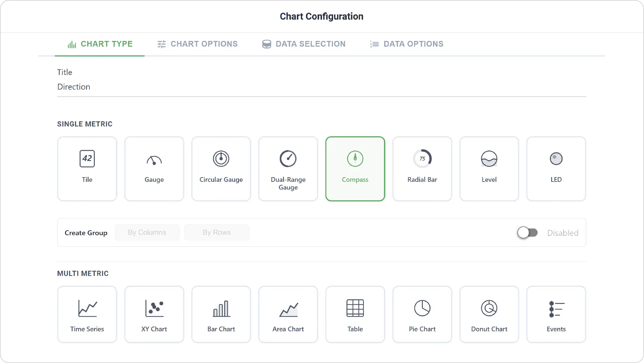Enable the Create Group toggle
Image resolution: width=644 pixels, height=363 pixels.
point(527,232)
